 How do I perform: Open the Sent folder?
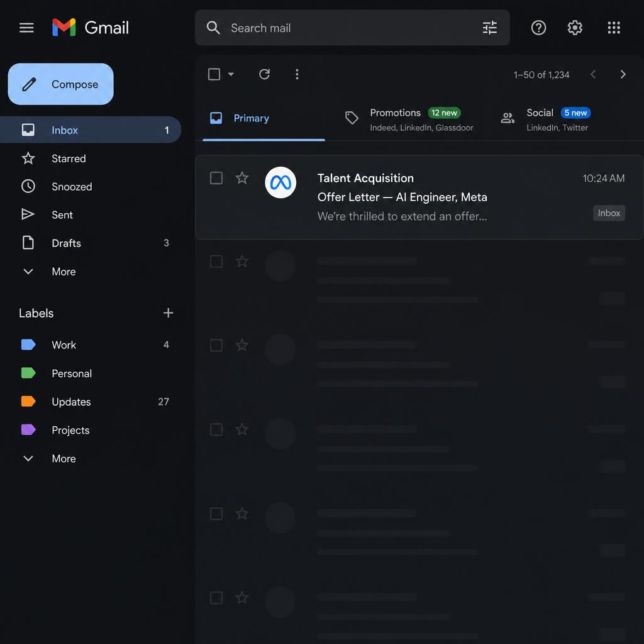[91, 214]
